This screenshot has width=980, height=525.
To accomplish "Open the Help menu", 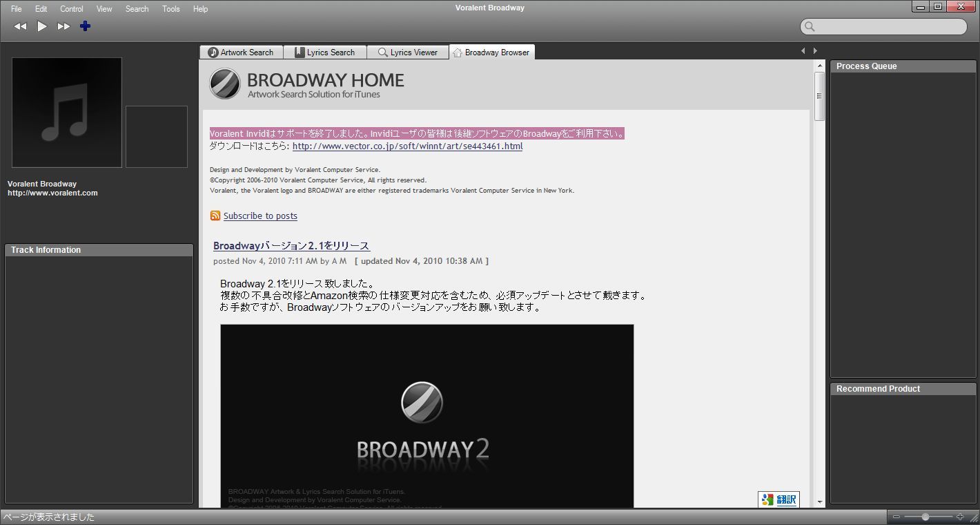I will point(200,9).
